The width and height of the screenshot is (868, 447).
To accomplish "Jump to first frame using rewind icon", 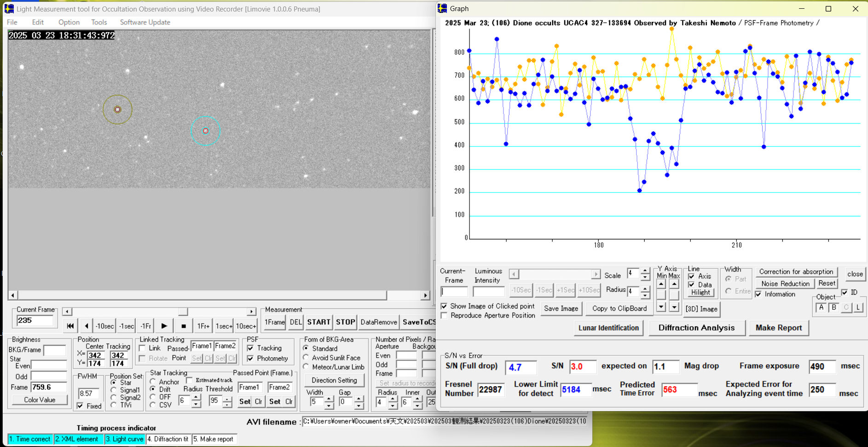I will pos(70,326).
